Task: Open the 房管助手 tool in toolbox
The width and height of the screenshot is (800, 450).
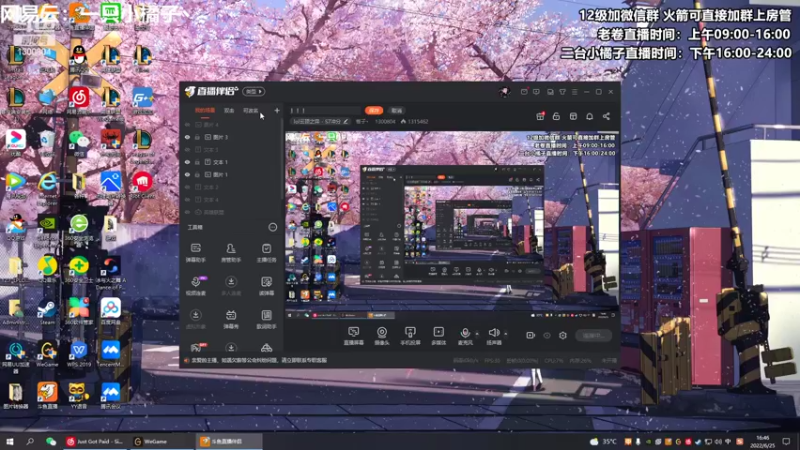Action: 231,253
